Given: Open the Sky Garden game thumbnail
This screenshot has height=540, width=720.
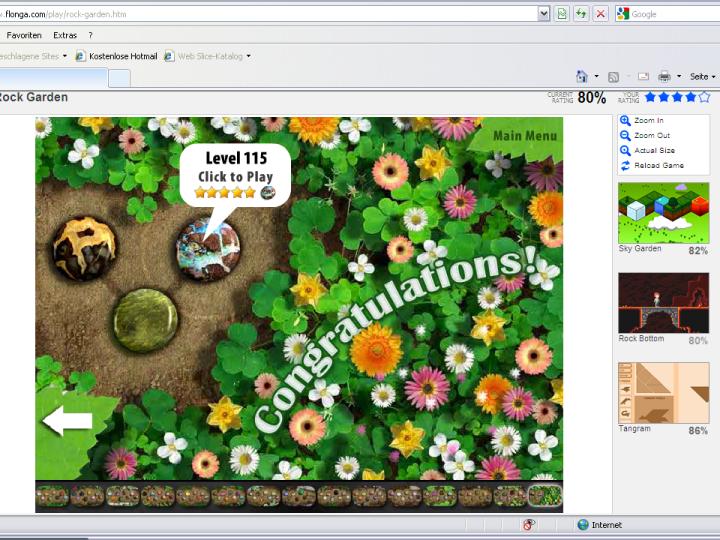Looking at the screenshot, I should [663, 212].
